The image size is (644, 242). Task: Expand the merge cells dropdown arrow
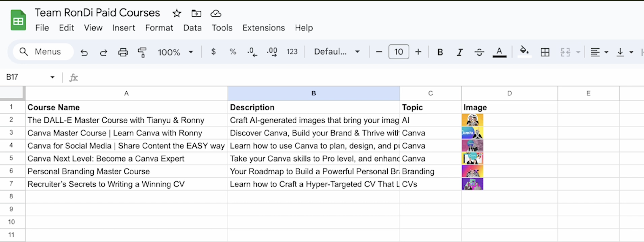tap(578, 52)
